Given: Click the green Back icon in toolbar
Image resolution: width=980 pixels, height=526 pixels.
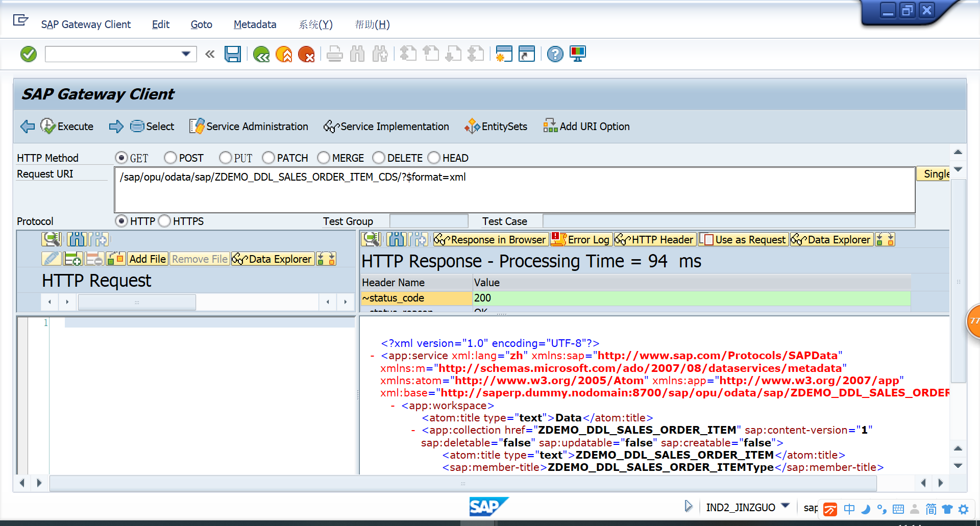Looking at the screenshot, I should (261, 54).
